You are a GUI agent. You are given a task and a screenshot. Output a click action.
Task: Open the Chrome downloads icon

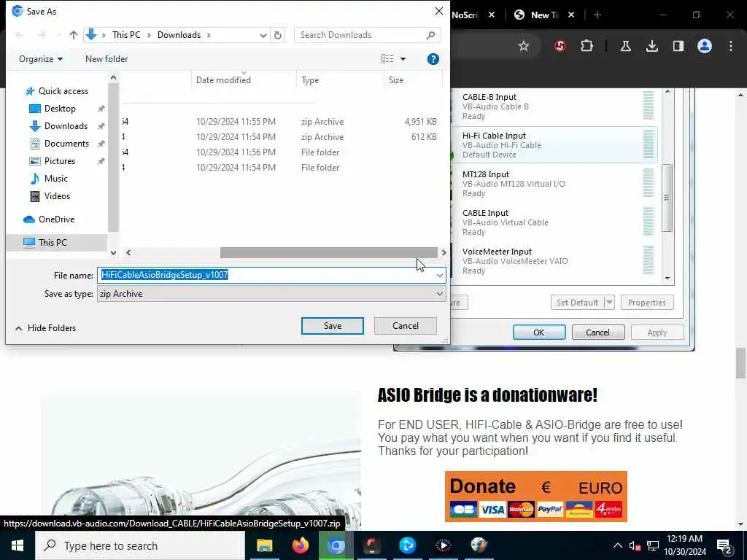coord(651,46)
